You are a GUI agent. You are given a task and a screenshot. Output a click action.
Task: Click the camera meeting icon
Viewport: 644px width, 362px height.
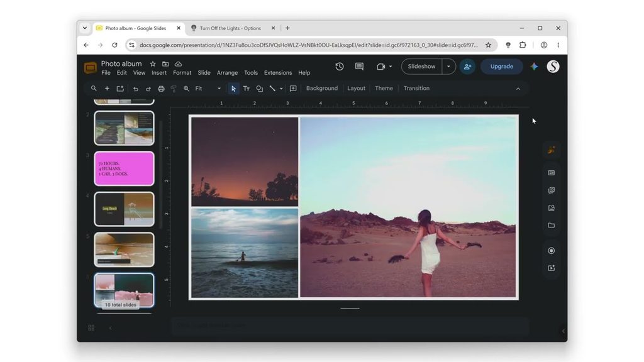pyautogui.click(x=380, y=67)
